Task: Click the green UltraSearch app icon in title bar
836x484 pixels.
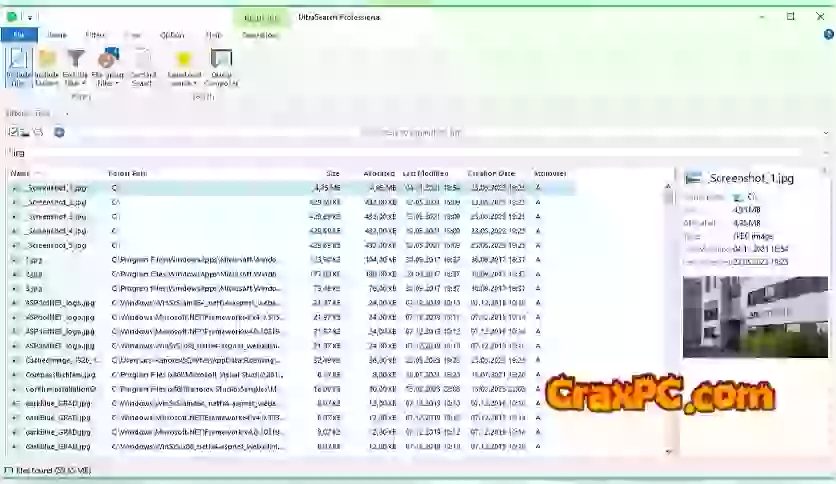Action: (x=12, y=17)
